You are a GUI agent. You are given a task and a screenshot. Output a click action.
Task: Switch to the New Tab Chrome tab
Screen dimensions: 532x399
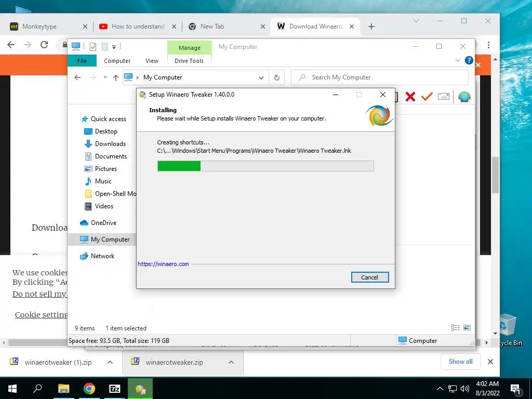pyautogui.click(x=227, y=26)
